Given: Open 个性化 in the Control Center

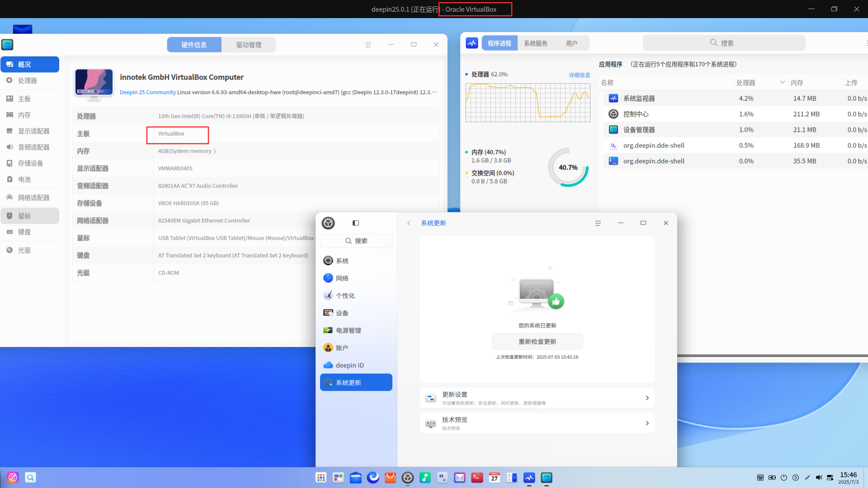Looking at the screenshot, I should click(x=356, y=296).
